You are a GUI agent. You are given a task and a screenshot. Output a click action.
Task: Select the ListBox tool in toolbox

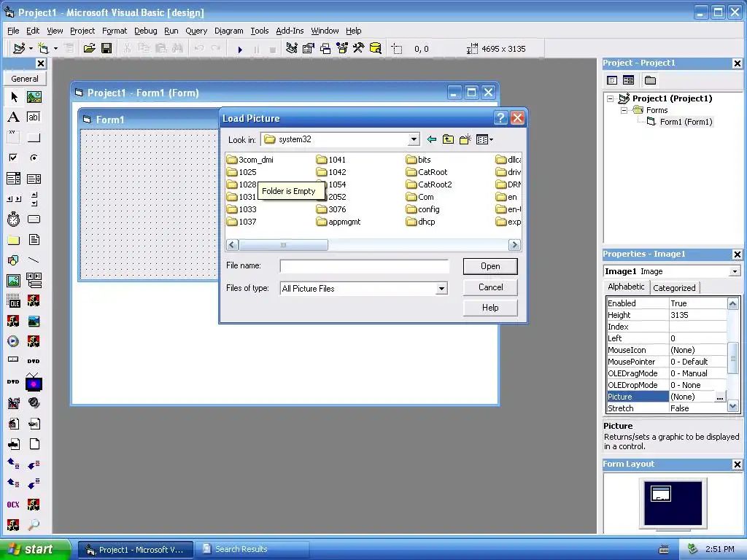(34, 179)
